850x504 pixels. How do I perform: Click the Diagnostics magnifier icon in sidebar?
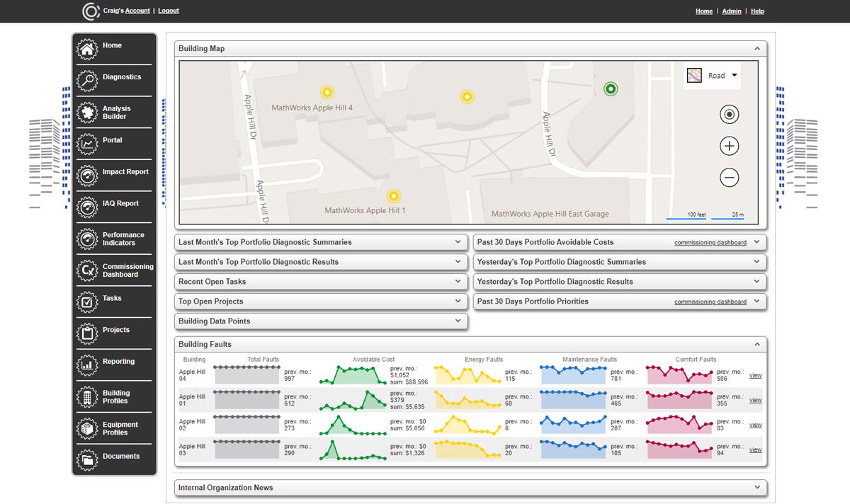87,81
